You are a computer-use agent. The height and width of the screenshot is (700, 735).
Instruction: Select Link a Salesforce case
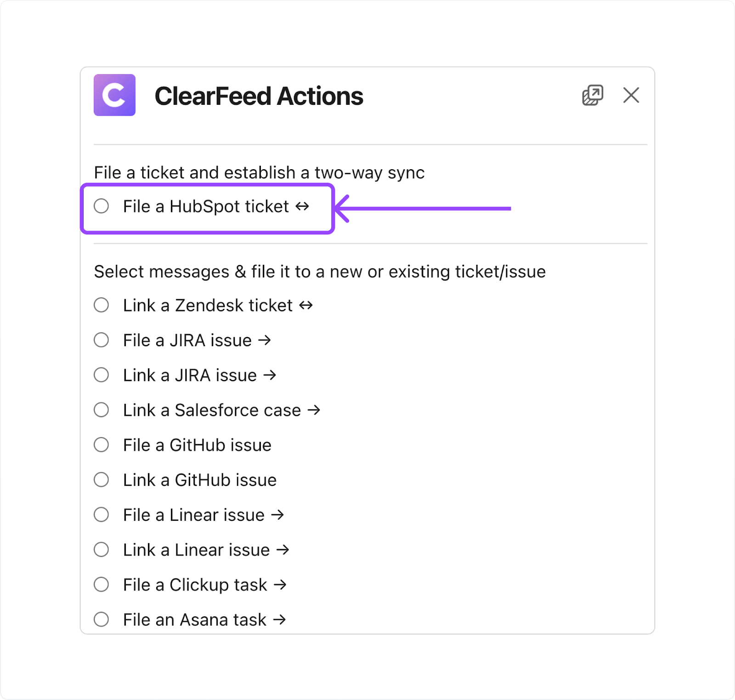pos(102,410)
